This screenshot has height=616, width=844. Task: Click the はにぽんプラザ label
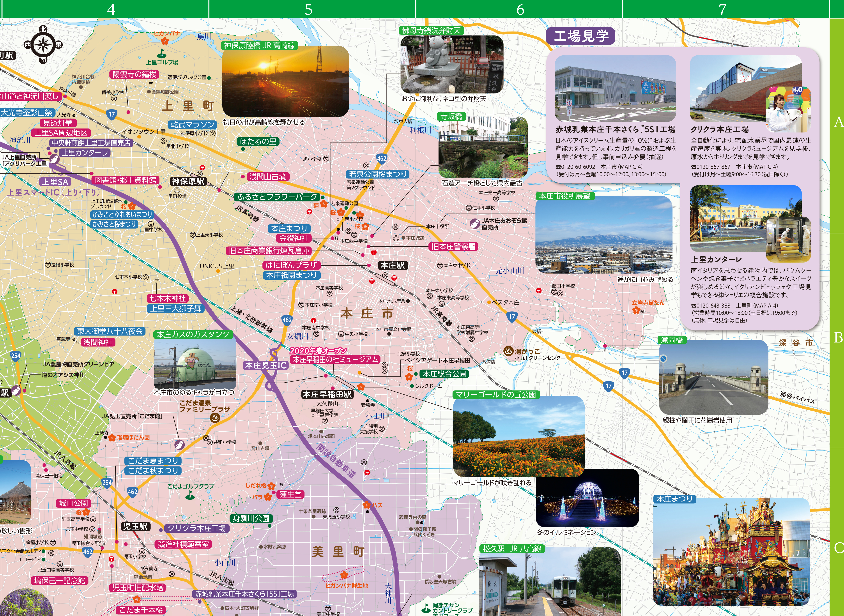click(x=291, y=265)
